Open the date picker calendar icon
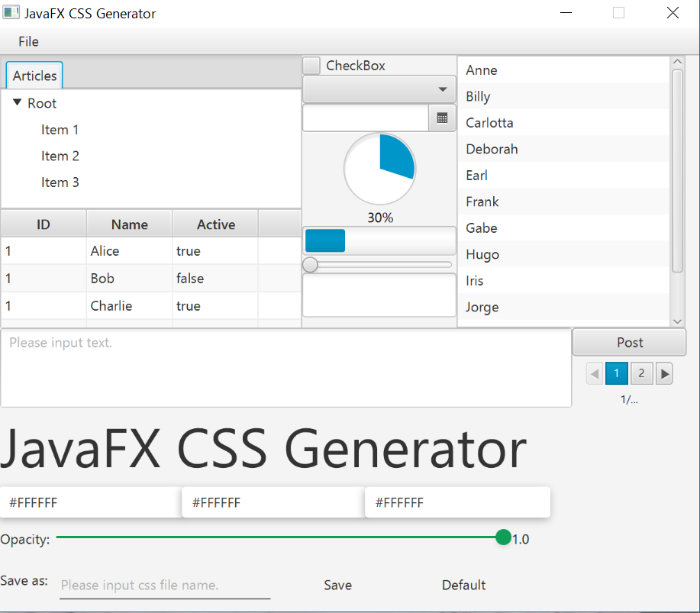The width and height of the screenshot is (700, 613). point(442,118)
